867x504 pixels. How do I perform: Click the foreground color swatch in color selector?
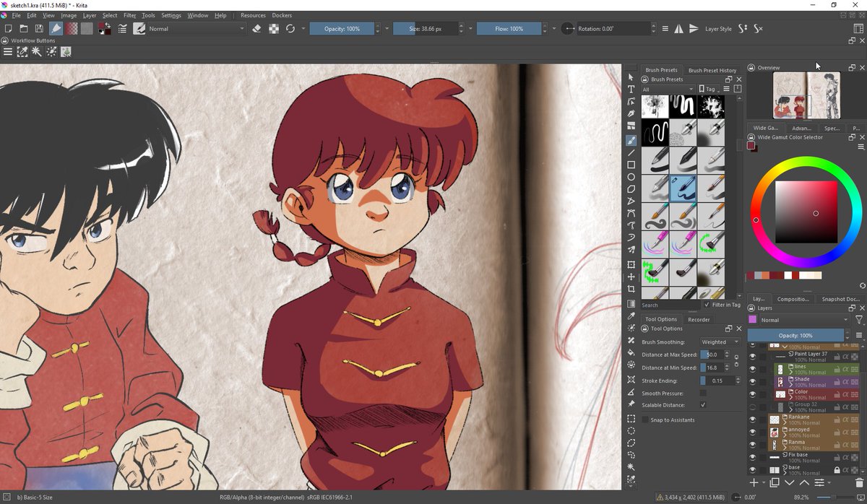751,146
